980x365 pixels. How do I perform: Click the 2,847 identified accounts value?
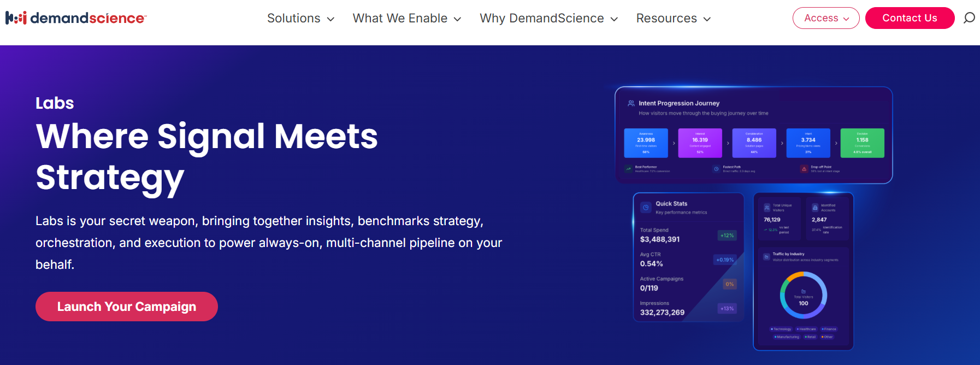coord(819,220)
